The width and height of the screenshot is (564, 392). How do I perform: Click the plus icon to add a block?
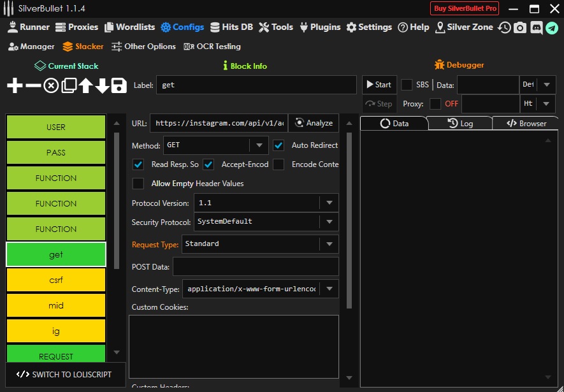[15, 86]
